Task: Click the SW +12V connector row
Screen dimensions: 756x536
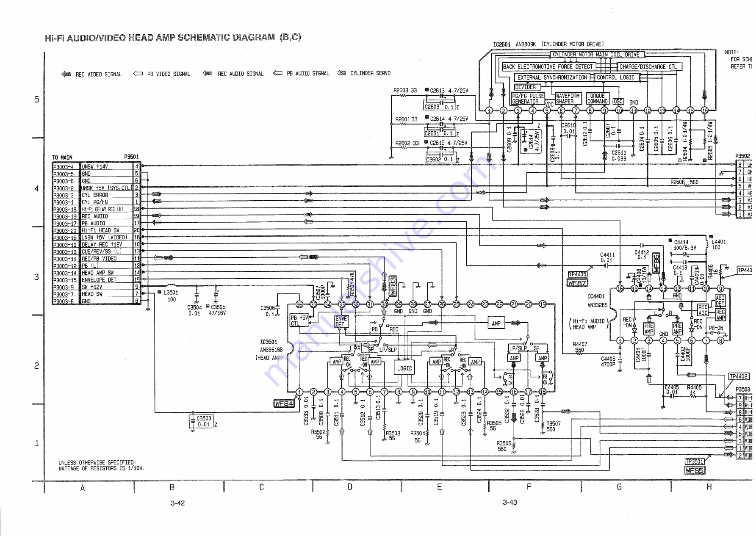Action: point(96,287)
